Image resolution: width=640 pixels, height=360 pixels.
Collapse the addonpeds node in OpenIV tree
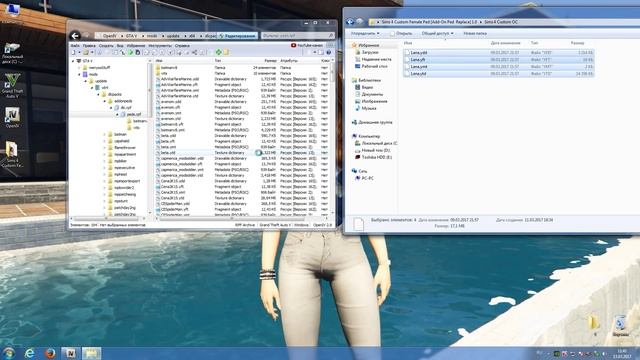click(x=105, y=101)
